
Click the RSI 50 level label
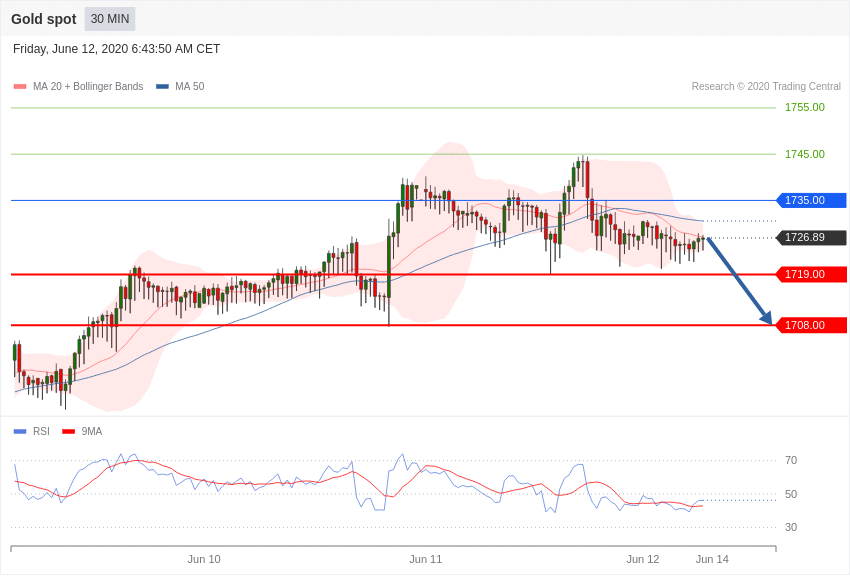[791, 494]
